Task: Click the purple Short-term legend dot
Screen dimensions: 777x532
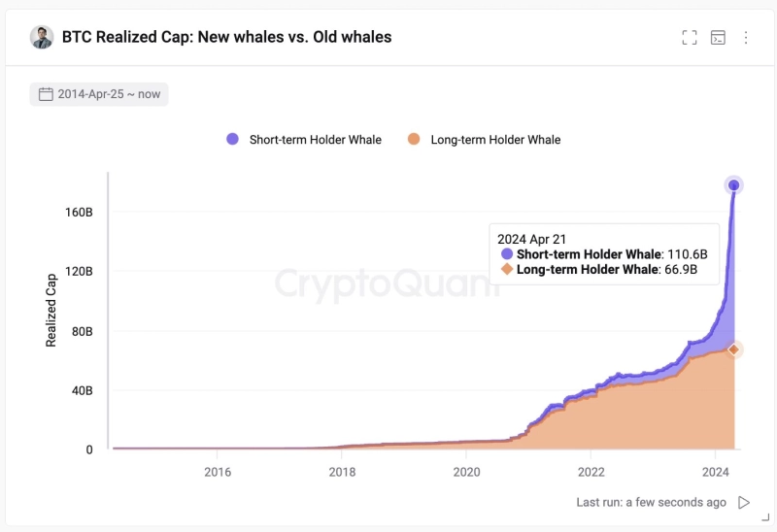Action: pos(232,139)
